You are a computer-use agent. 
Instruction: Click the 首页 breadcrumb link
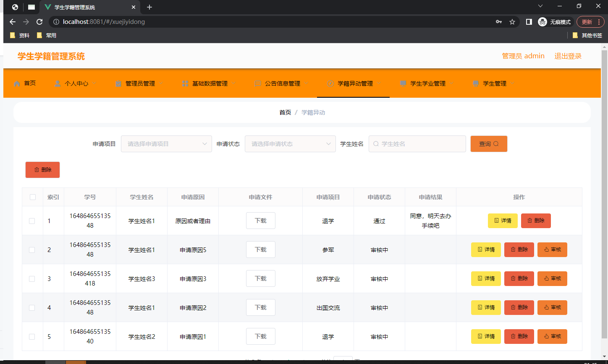pyautogui.click(x=285, y=112)
